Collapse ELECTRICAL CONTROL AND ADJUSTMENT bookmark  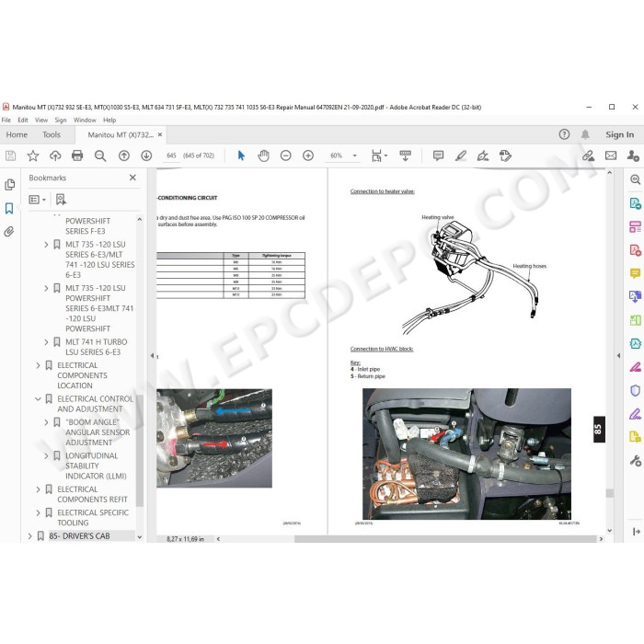tap(38, 398)
